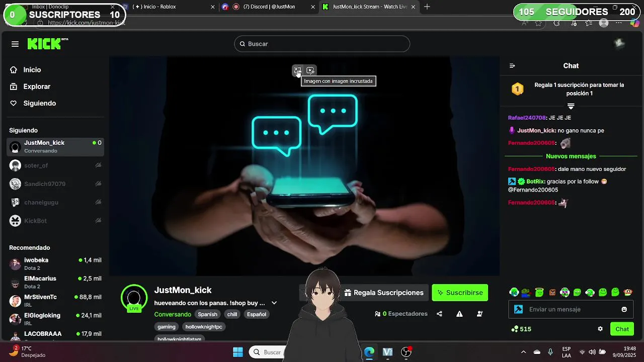Click the 515 channel points balance
This screenshot has width=644, height=362.
[x=521, y=329]
